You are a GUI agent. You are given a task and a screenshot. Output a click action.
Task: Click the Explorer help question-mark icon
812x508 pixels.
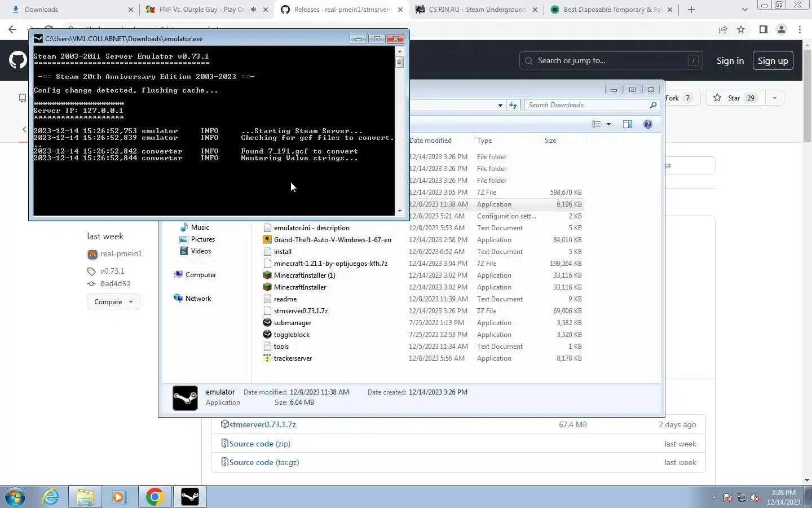click(648, 124)
